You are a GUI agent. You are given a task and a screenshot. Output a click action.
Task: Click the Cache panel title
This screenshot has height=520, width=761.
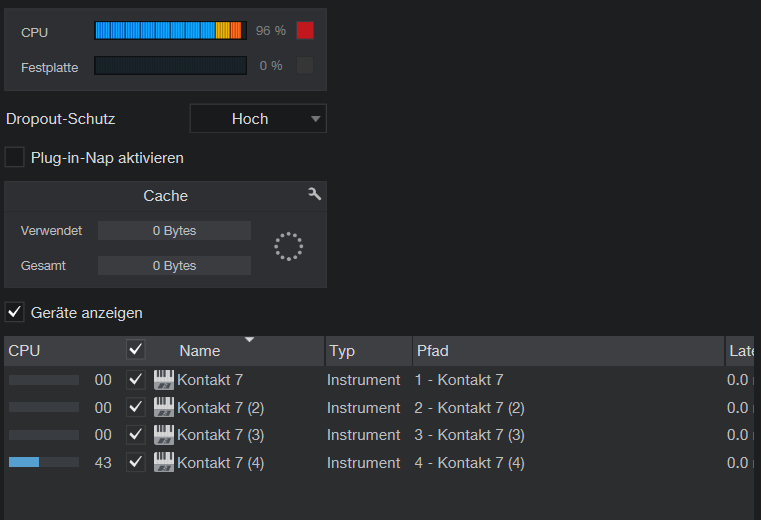click(165, 196)
